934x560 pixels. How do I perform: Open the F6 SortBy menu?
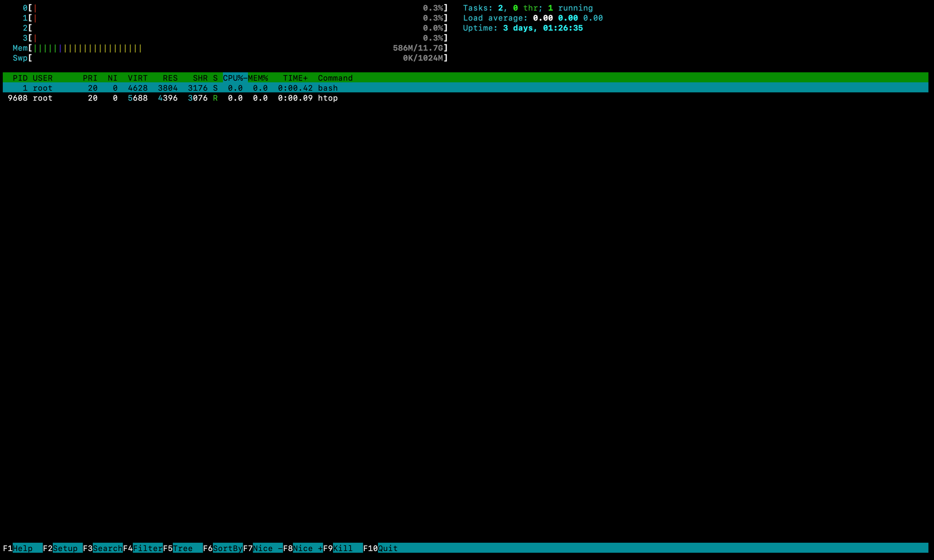pyautogui.click(x=223, y=548)
